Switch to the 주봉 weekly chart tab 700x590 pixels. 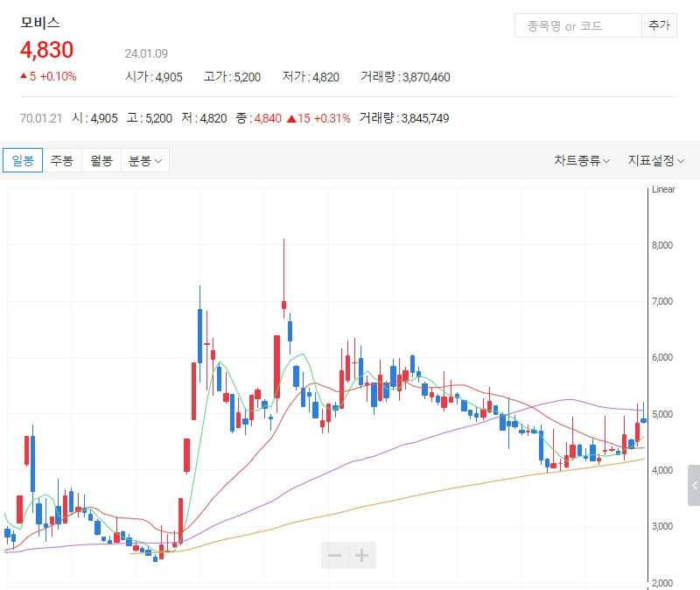point(62,160)
